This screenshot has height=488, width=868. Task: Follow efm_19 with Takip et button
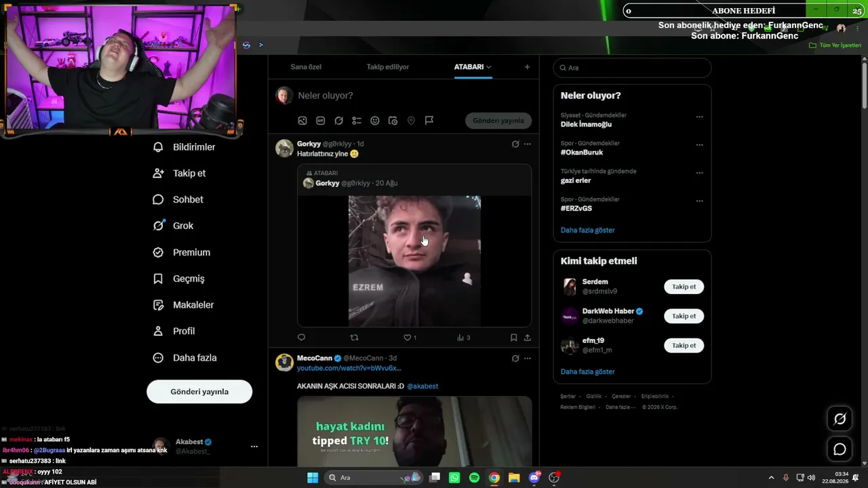[x=684, y=346]
